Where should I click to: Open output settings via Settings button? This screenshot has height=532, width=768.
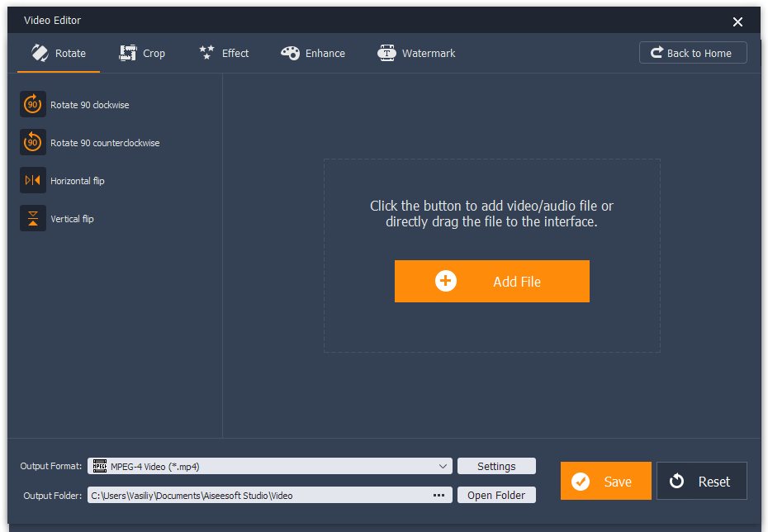tap(496, 465)
